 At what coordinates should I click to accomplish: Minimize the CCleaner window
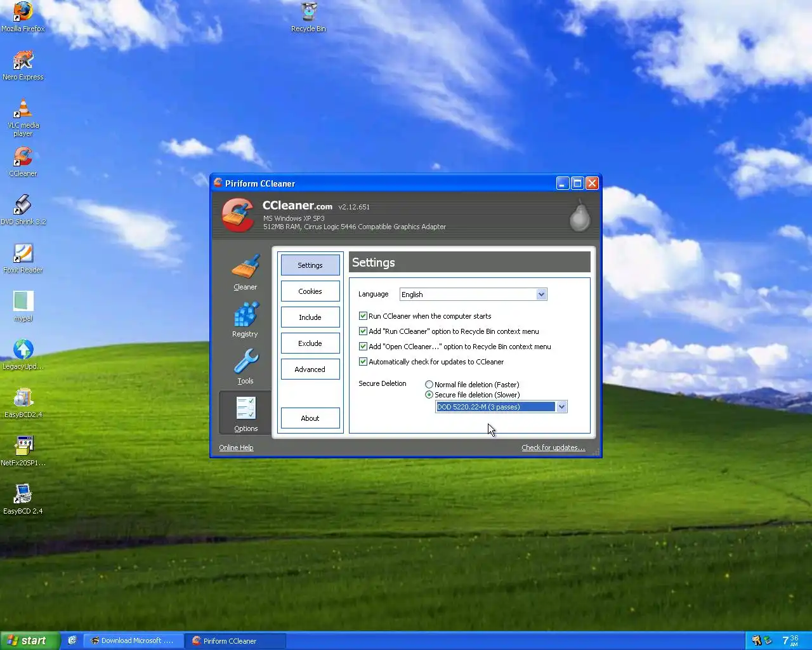tap(563, 183)
